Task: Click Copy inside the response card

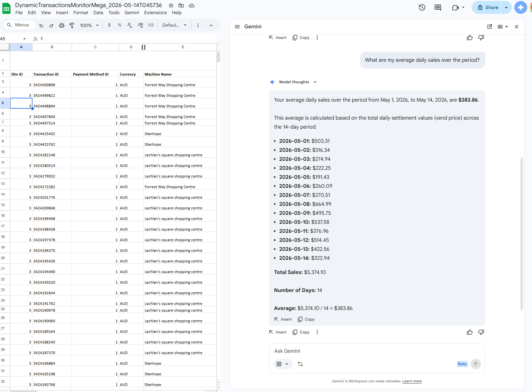Action: [x=306, y=319]
